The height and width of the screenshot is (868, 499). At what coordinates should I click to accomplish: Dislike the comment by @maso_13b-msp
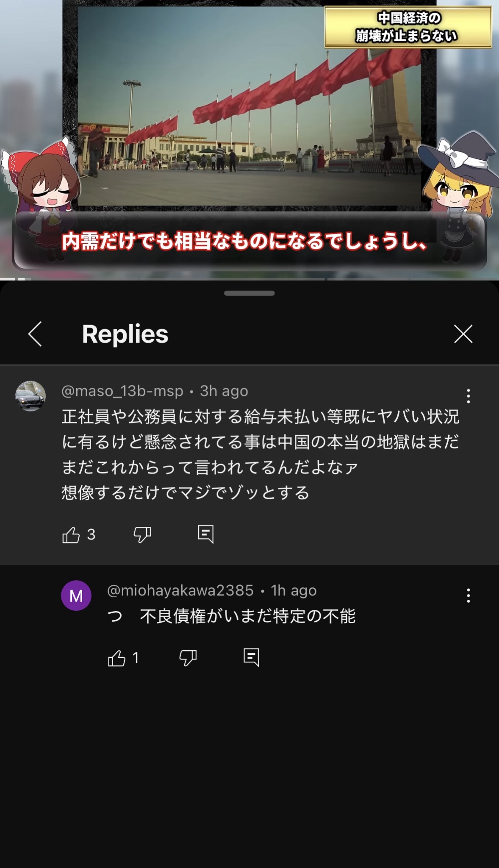pyautogui.click(x=142, y=535)
